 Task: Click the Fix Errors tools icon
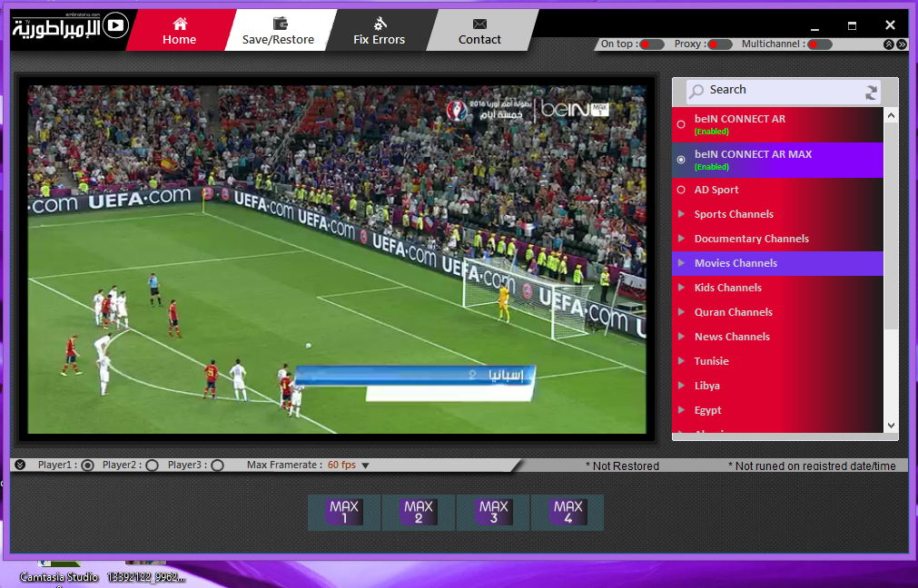tap(380, 24)
